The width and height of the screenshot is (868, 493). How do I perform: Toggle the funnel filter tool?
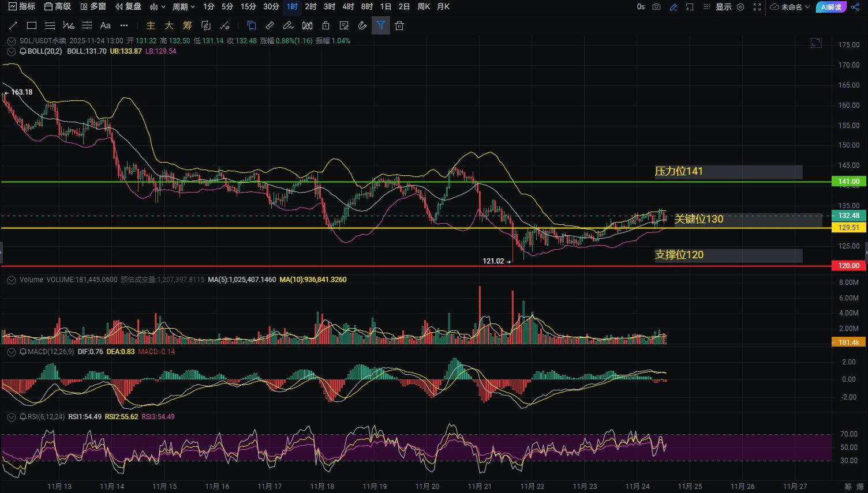(381, 25)
